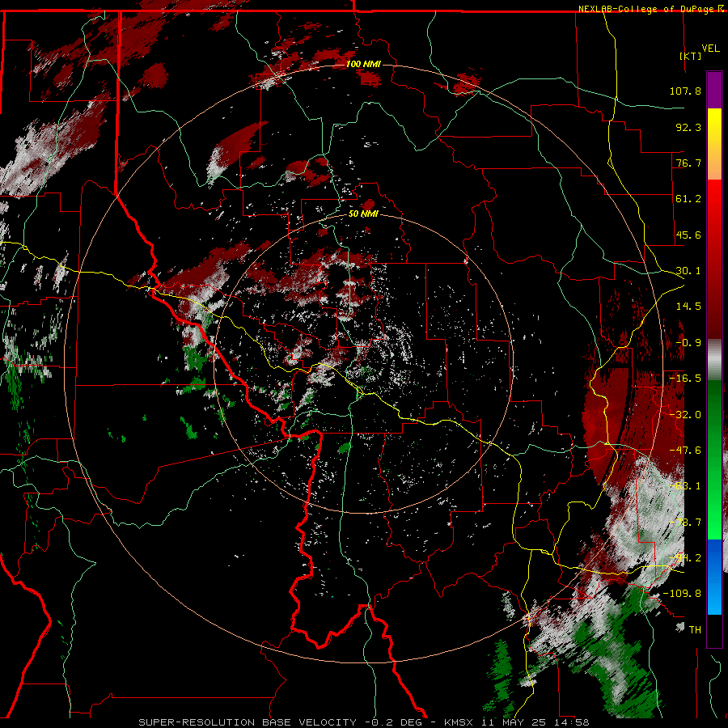Screen dimensions: 728x728
Task: Click the 30.1 velocity scale value
Action: [688, 271]
